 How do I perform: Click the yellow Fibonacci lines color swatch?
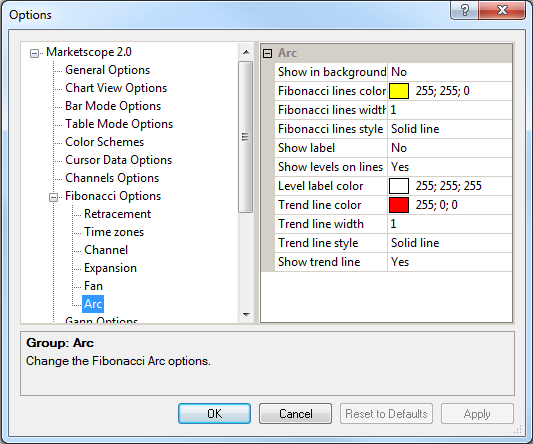(399, 91)
